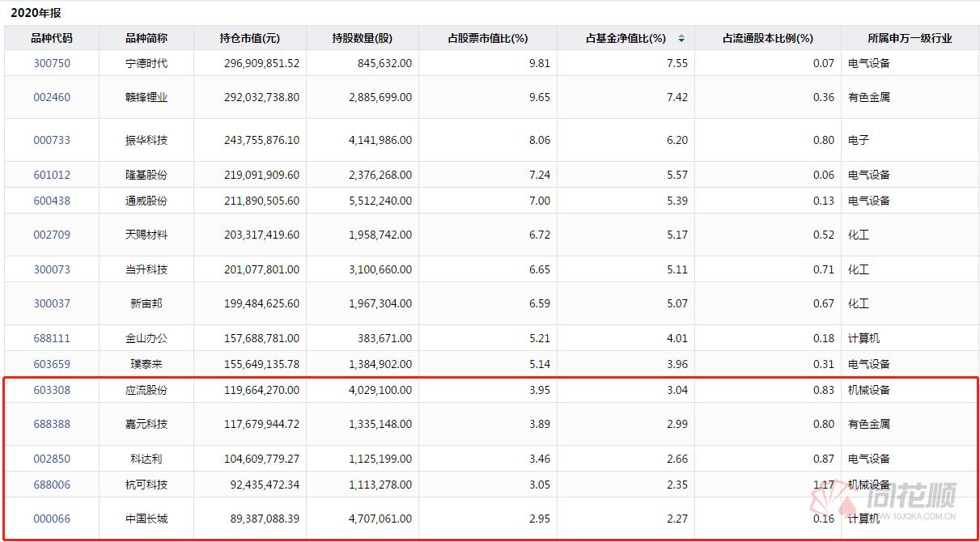Viewport: 980px width, 542px height.
Task: Select stock name 天赐材料
Action: point(146,235)
